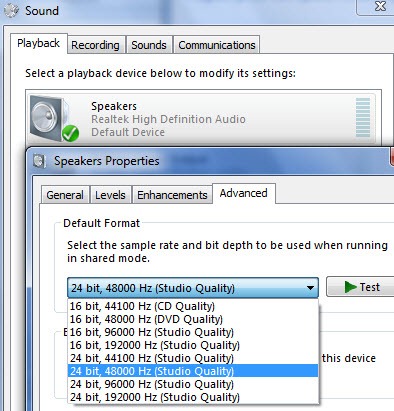Choose 24 bit, 96000 Hz (Studio Quality)
This screenshot has height=411, width=394.
(193, 384)
